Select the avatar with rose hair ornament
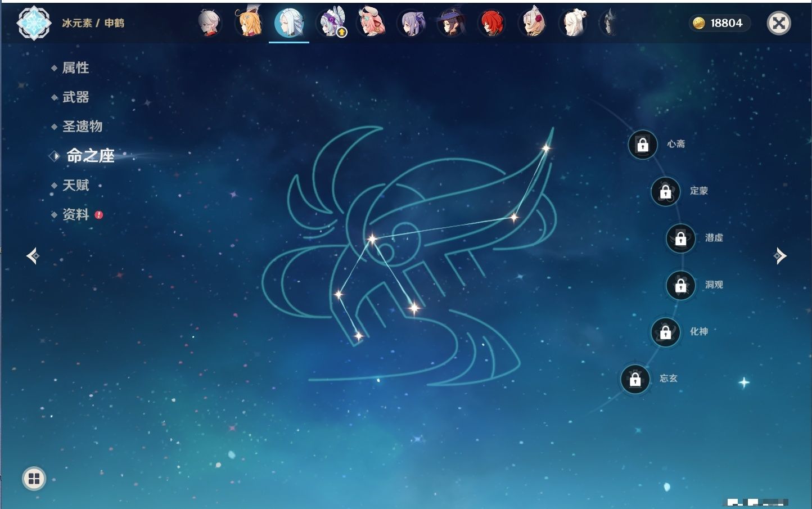This screenshot has height=509, width=812. tap(532, 23)
